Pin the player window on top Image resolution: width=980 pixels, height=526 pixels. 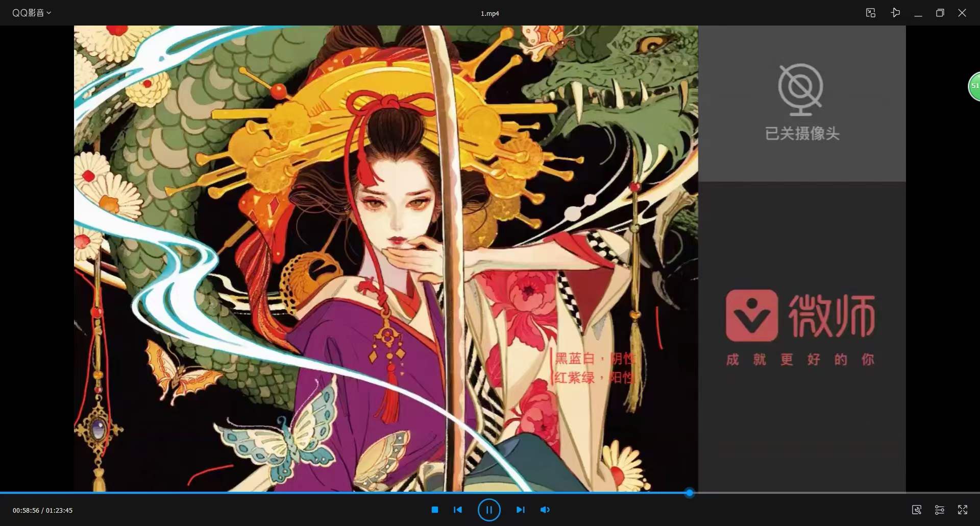tap(895, 13)
